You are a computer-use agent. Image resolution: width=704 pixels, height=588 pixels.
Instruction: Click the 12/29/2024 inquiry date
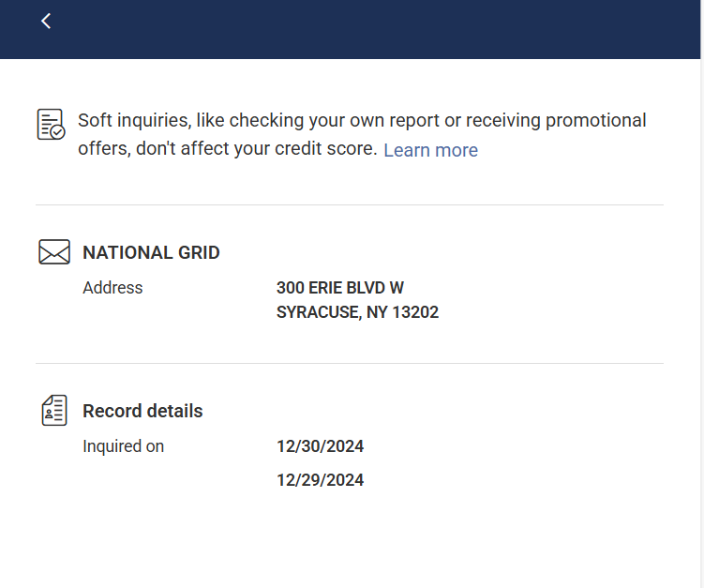320,480
